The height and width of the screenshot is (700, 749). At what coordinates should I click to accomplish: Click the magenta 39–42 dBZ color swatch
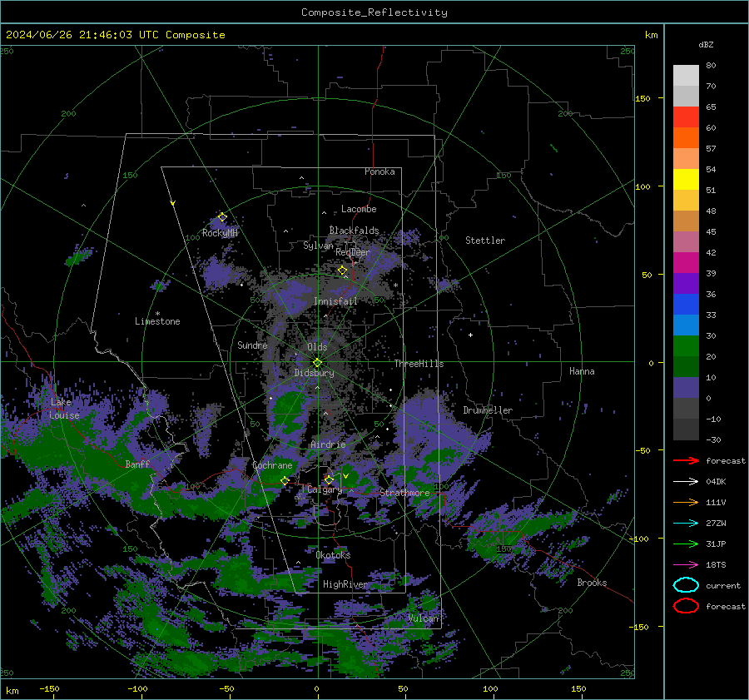[686, 263]
